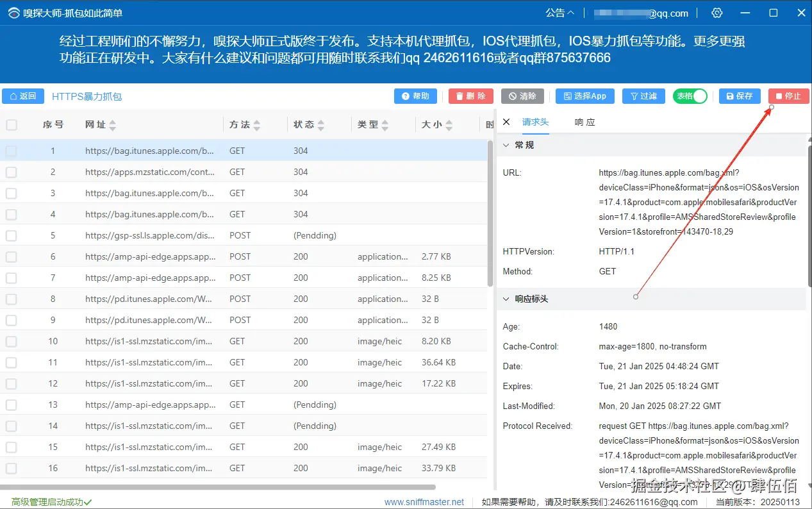Click the 当前版本 20250113 version text
The image size is (812, 509).
tap(758, 502)
